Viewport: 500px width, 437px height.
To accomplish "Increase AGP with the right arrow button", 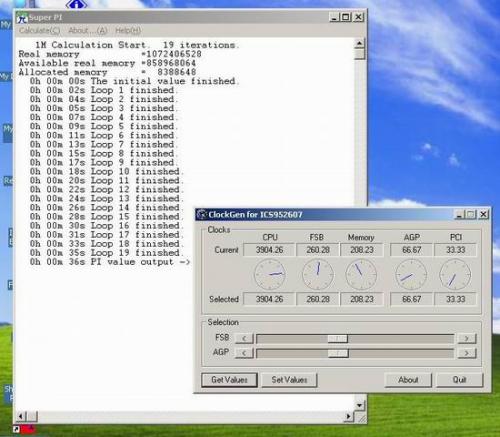I will coord(467,353).
